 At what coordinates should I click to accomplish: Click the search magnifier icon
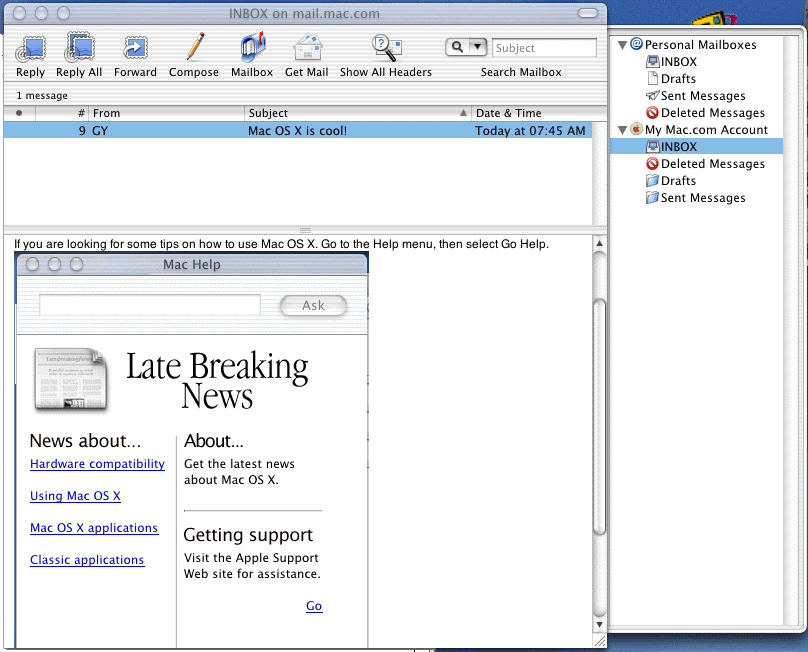pyautogui.click(x=457, y=47)
